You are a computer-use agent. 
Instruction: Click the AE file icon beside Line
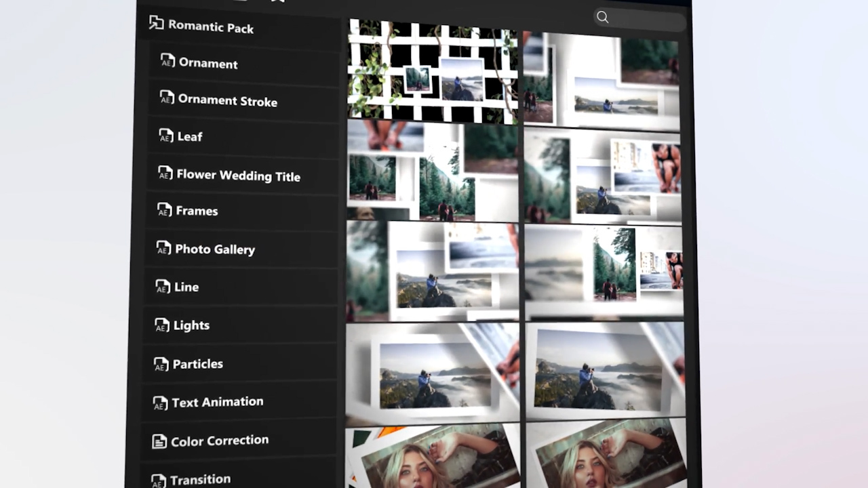[163, 286]
